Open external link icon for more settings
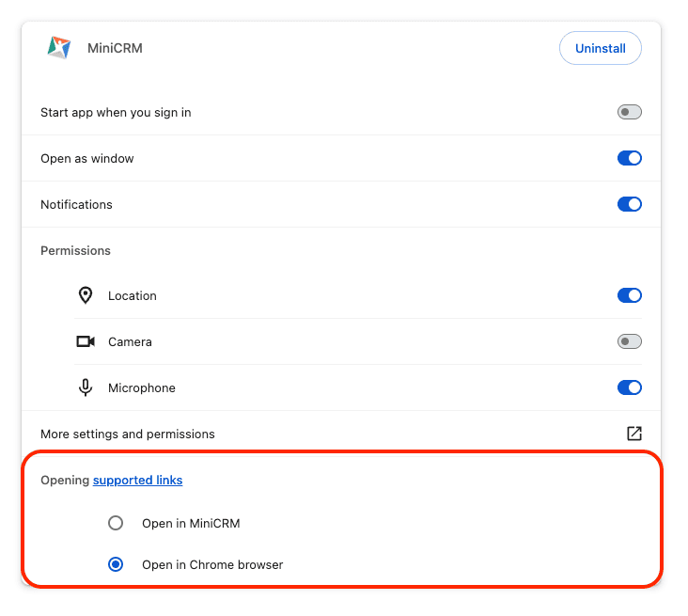 pyautogui.click(x=633, y=434)
